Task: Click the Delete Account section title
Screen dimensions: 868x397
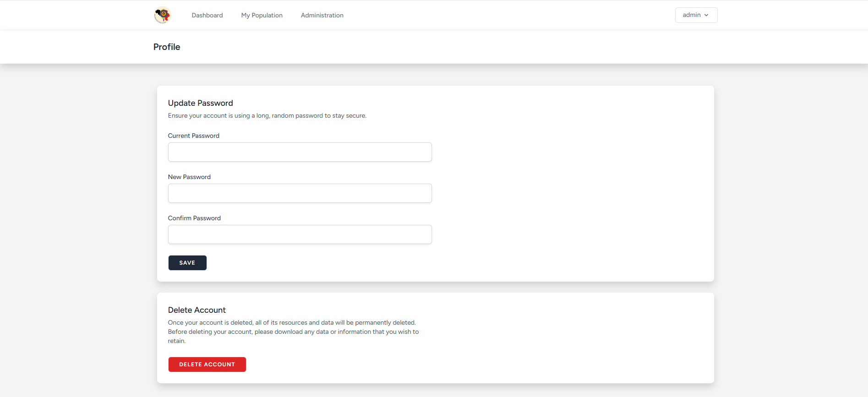Action: click(x=197, y=310)
